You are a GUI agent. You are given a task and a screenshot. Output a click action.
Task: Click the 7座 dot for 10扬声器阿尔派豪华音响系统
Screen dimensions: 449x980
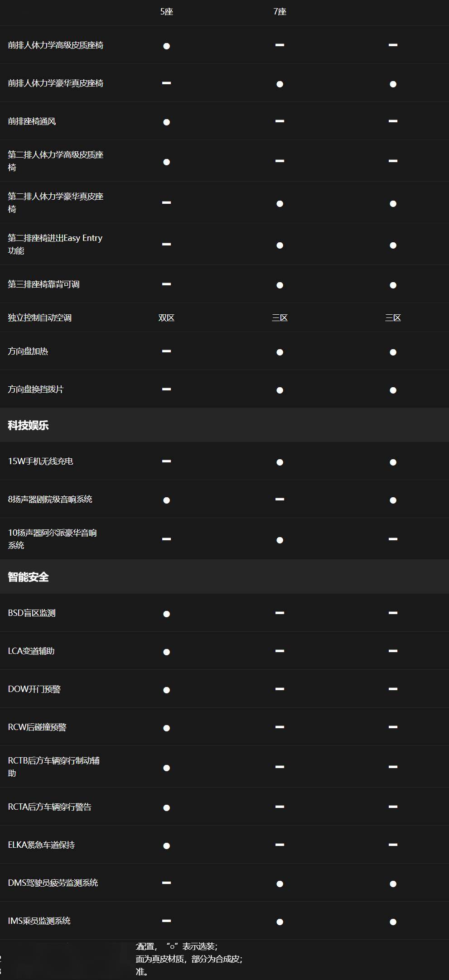pos(280,540)
